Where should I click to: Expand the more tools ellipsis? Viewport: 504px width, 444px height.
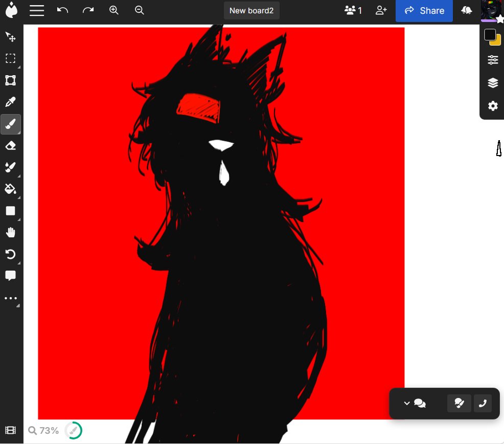pyautogui.click(x=11, y=298)
